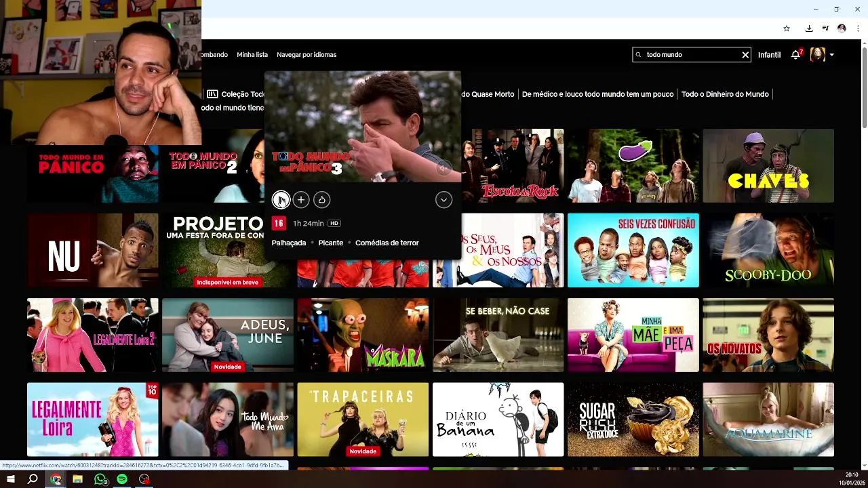Open 'Todo o Dinheiro do Mundo' suggestion
868x488 pixels.
point(725,94)
